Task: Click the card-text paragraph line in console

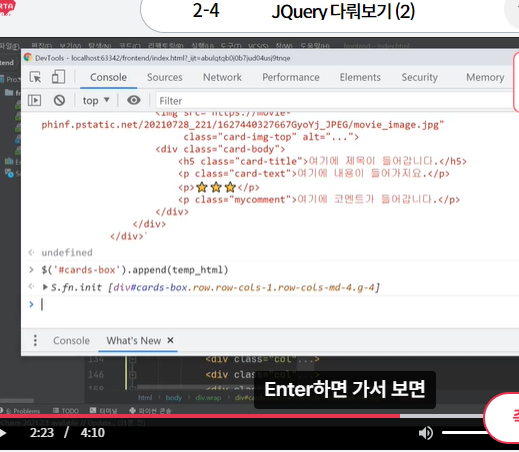Action: click(x=314, y=174)
